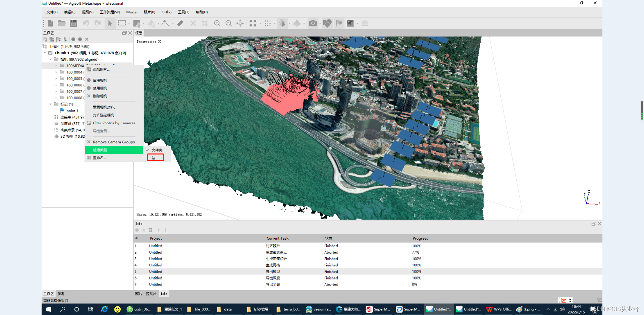The height and width of the screenshot is (315, 644).
Task: Select the checked 文件夹 group type
Action: click(x=157, y=150)
